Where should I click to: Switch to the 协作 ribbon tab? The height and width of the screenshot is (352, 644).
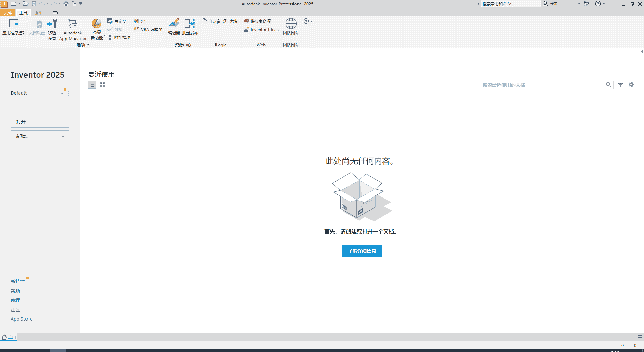pyautogui.click(x=38, y=13)
